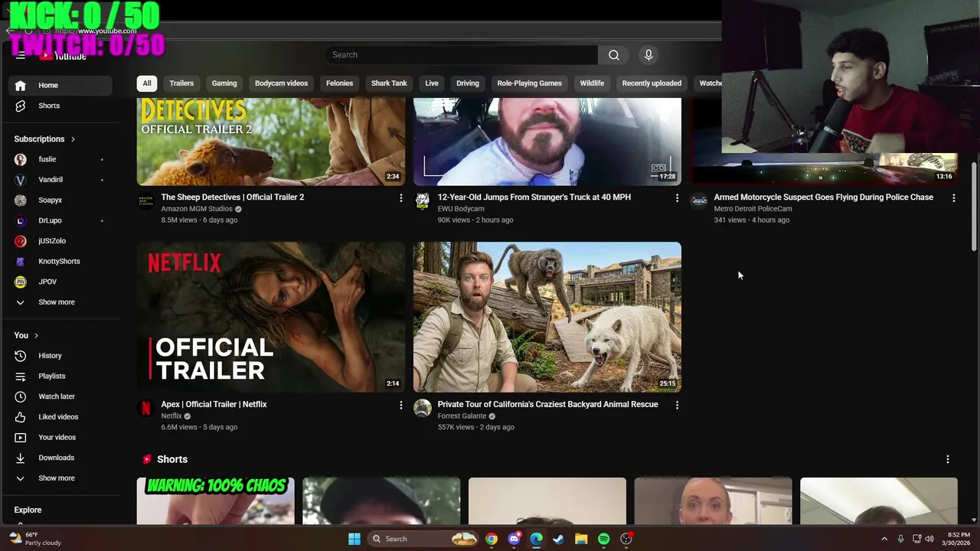Open Liked videos

click(x=61, y=417)
